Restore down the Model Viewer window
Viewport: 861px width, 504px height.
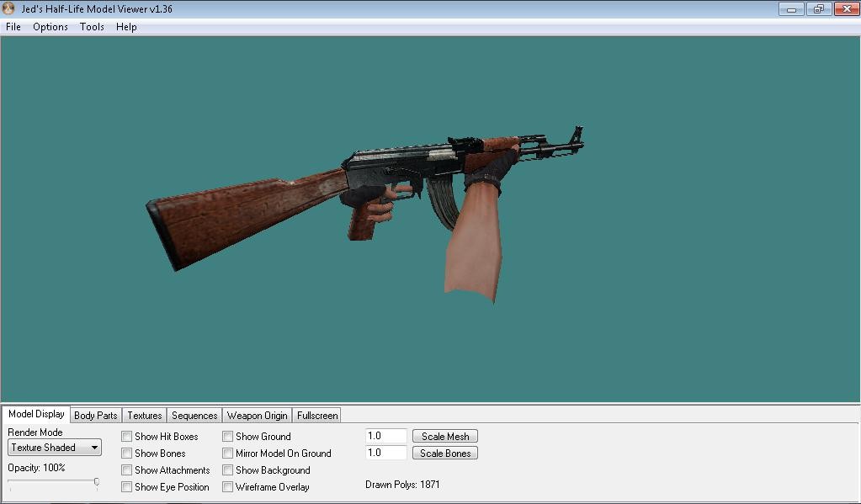tap(819, 8)
